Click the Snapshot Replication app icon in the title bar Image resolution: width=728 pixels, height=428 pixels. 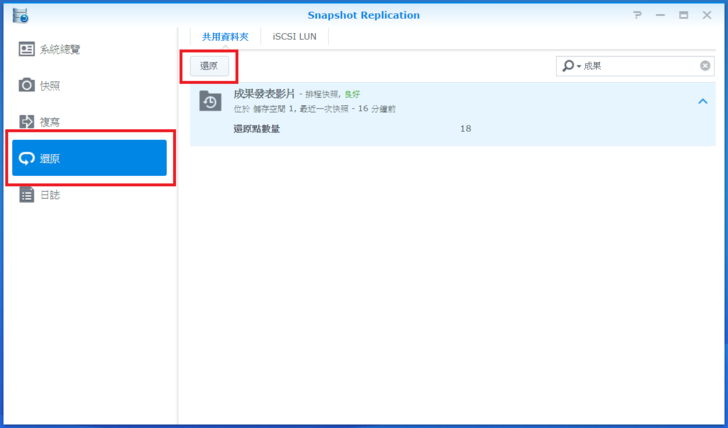[20, 15]
